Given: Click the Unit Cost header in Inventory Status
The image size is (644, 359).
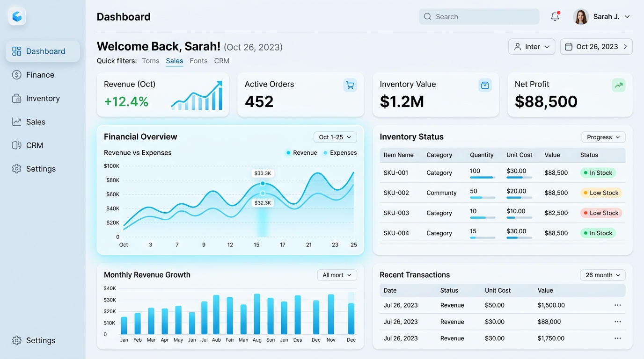Looking at the screenshot, I should (519, 155).
